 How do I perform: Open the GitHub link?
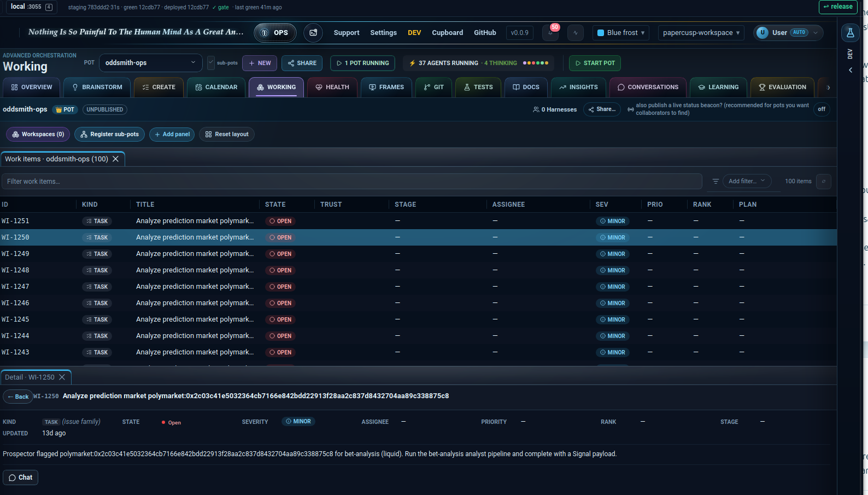click(485, 33)
